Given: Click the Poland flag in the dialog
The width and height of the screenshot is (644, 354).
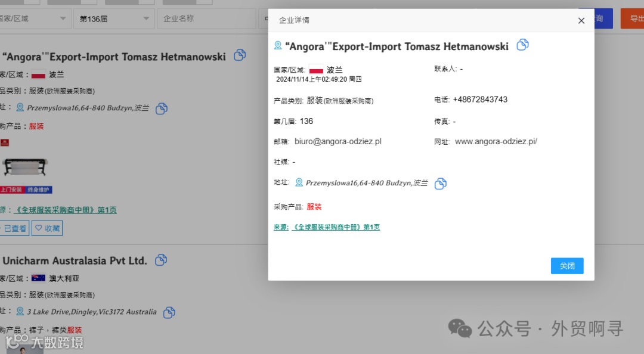Looking at the screenshot, I should tap(316, 69).
